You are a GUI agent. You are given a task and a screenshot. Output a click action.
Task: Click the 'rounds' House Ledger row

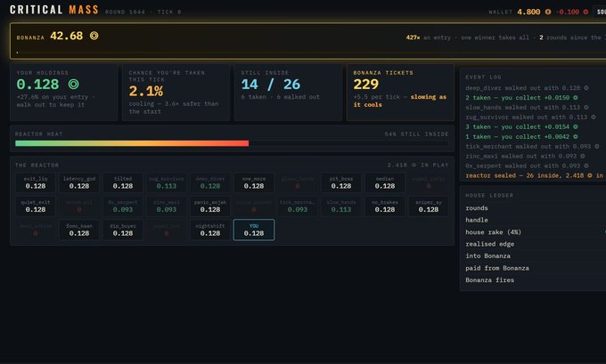pos(536,208)
